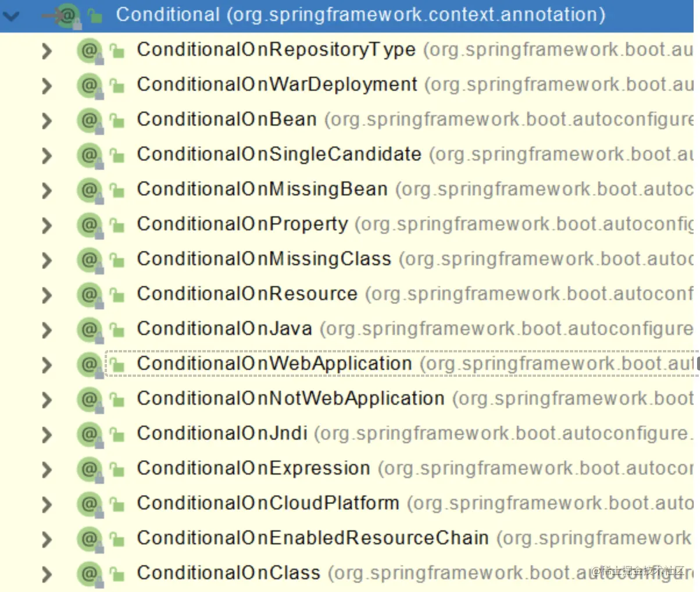Click the @ icon beside ConditionalOnResource
The height and width of the screenshot is (592, 700).
coord(90,295)
